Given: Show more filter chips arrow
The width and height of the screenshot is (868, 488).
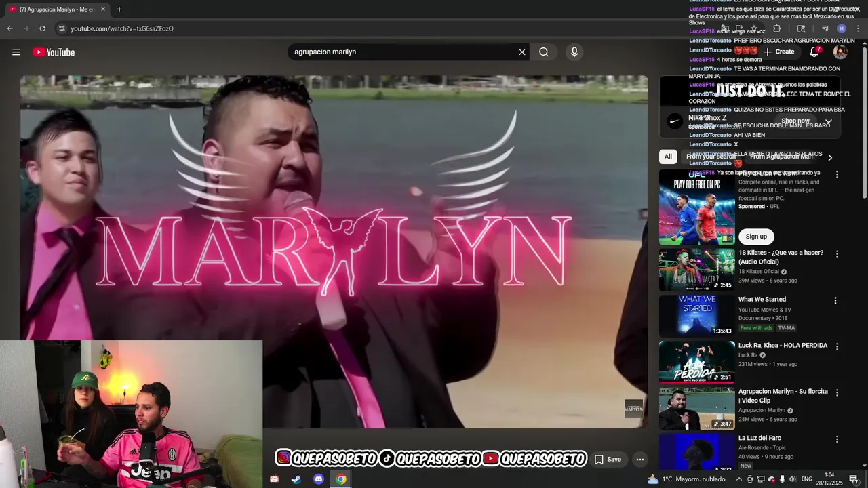Looking at the screenshot, I should point(829,157).
